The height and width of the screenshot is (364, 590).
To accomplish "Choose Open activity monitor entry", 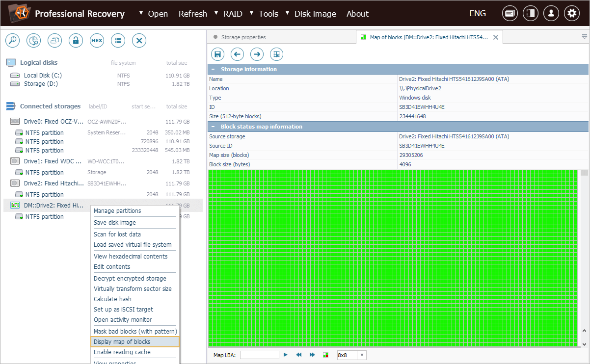I will coord(135,320).
